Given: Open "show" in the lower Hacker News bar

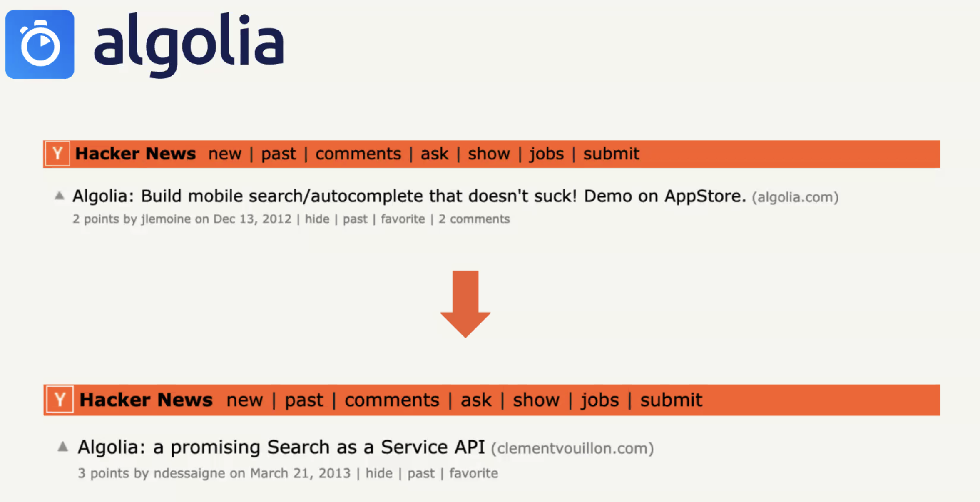Looking at the screenshot, I should (536, 400).
